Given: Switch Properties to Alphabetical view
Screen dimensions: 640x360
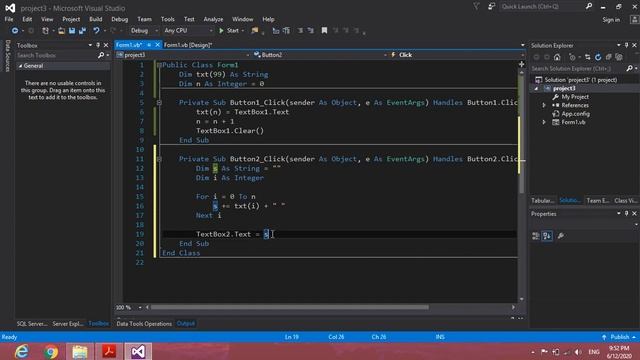Looking at the screenshot, I should click(547, 236).
